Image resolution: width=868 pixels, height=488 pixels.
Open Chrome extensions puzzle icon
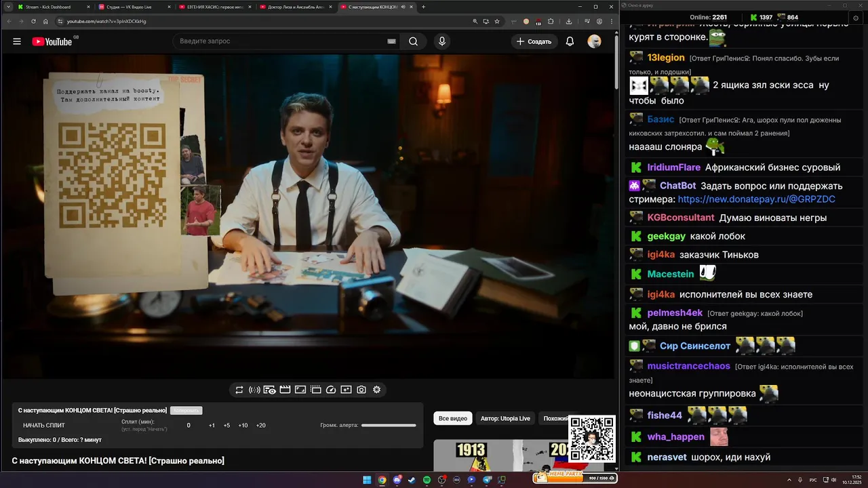tap(551, 21)
